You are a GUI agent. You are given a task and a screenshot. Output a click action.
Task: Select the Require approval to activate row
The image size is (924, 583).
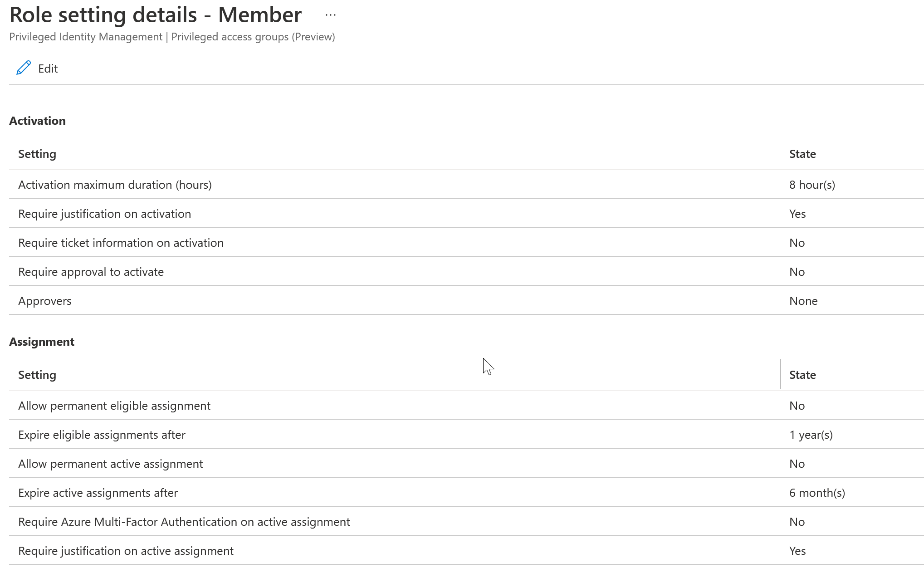tap(91, 272)
